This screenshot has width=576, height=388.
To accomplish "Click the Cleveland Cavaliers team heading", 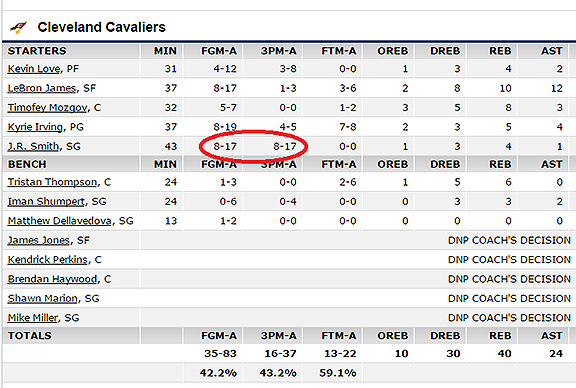I will point(102,27).
